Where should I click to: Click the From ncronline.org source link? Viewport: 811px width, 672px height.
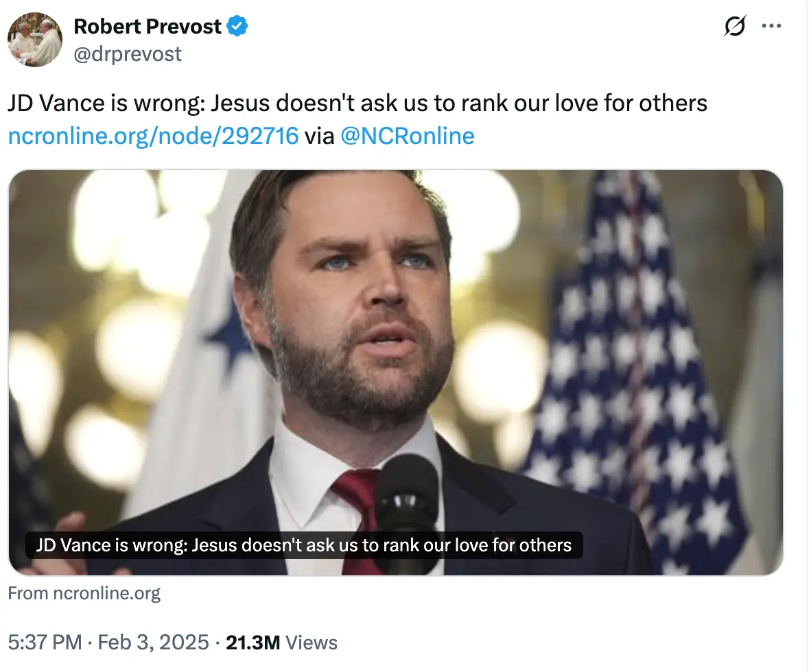pyautogui.click(x=84, y=592)
